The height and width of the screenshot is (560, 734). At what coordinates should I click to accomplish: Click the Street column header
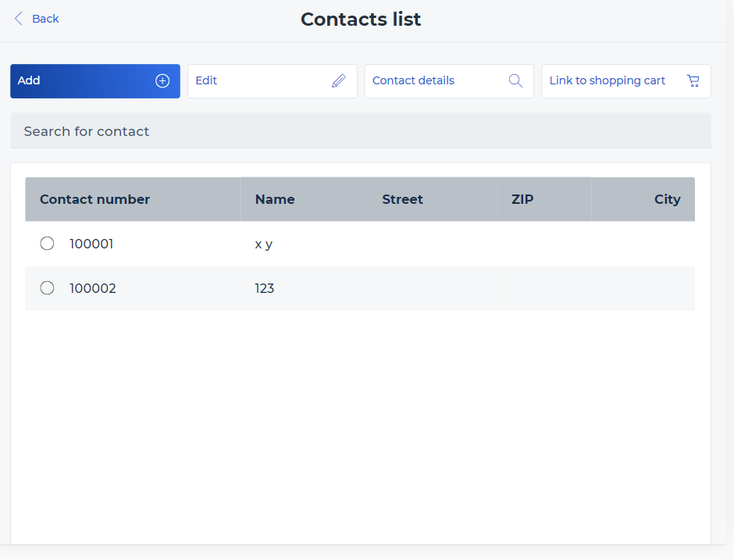click(402, 199)
